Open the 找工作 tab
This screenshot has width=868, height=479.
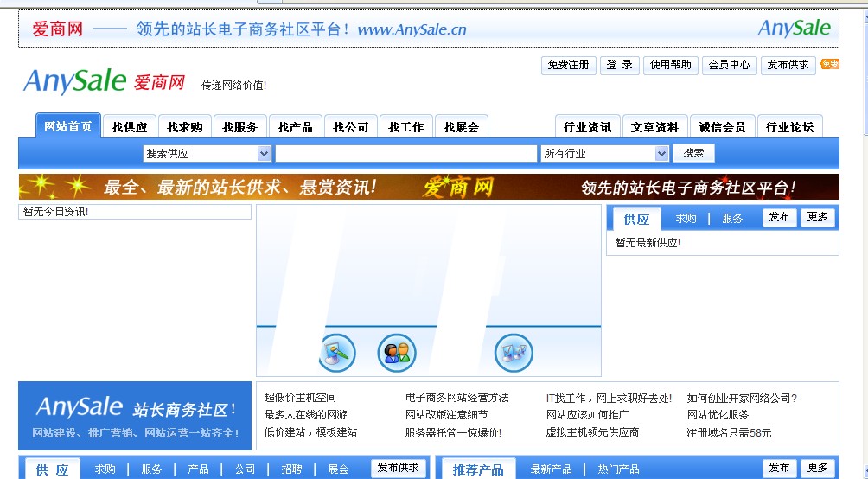pyautogui.click(x=405, y=127)
